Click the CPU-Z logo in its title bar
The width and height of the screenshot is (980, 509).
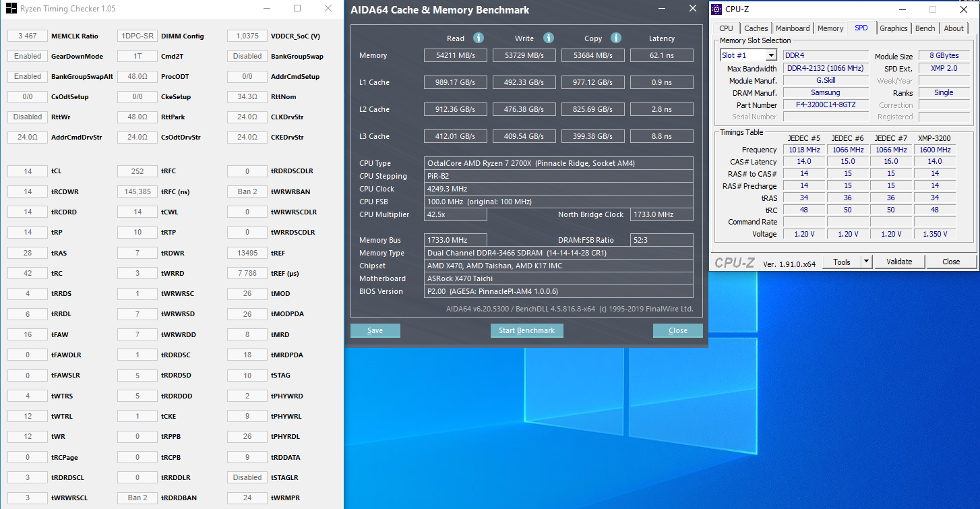(x=717, y=9)
